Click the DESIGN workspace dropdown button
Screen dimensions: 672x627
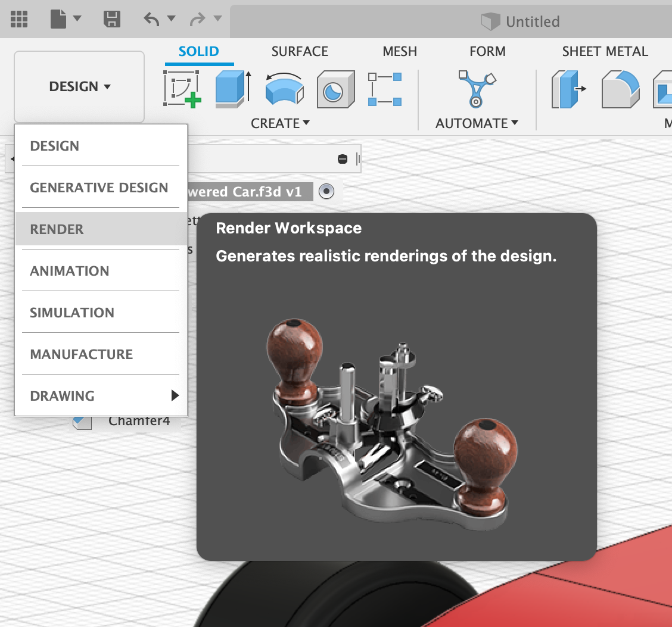tap(79, 86)
